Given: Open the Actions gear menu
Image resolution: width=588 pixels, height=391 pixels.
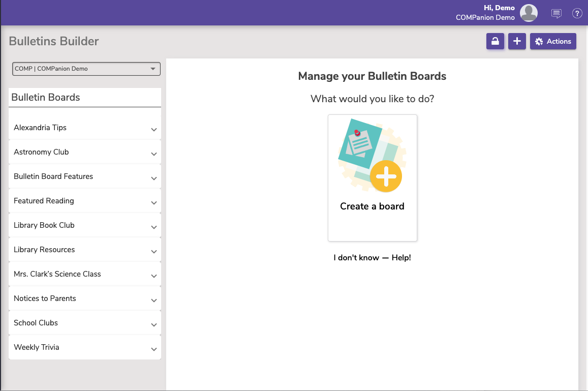Looking at the screenshot, I should [553, 42].
